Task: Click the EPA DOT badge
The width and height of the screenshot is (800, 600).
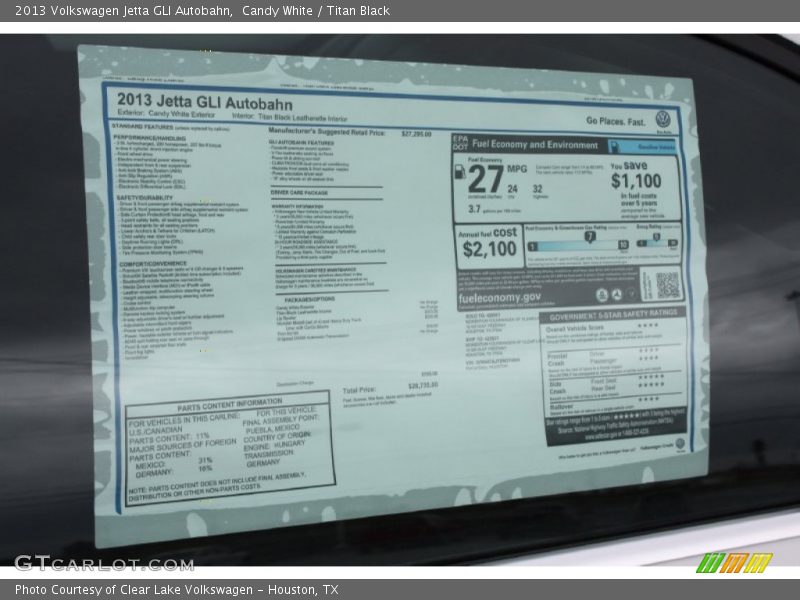Action: tap(460, 142)
